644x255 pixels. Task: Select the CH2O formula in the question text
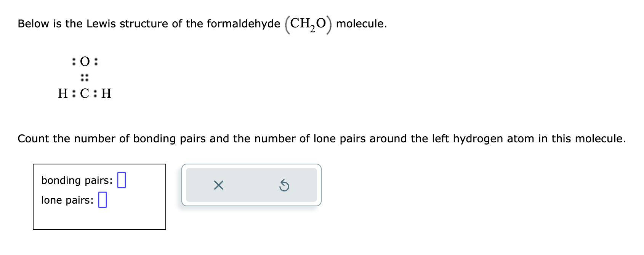click(307, 24)
